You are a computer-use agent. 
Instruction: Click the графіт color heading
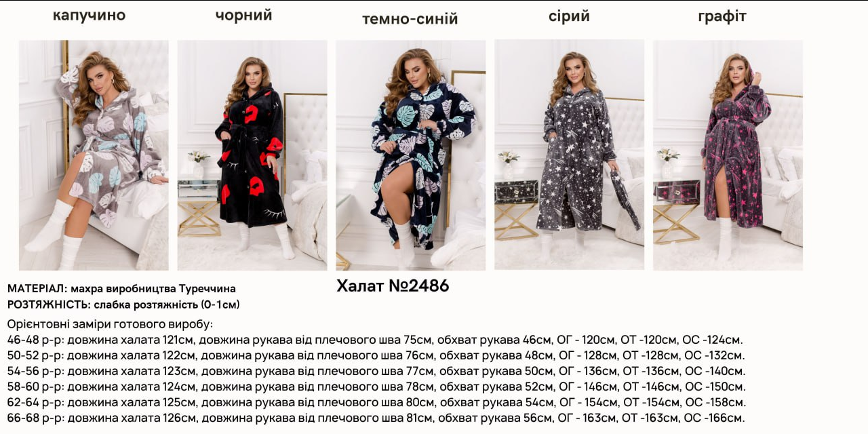[x=722, y=16]
